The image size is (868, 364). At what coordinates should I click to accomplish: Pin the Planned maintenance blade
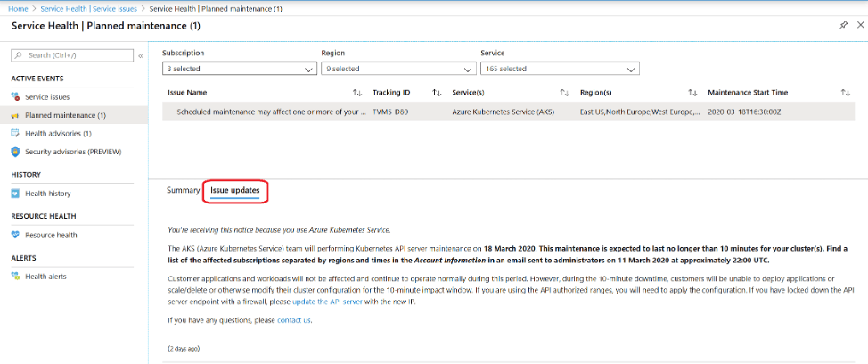(x=844, y=26)
